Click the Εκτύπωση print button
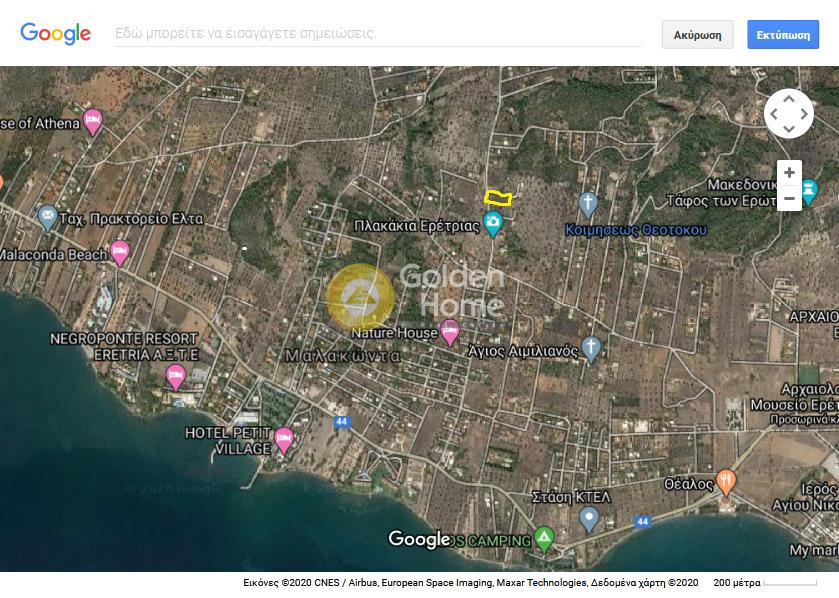This screenshot has width=839, height=598. pos(782,34)
